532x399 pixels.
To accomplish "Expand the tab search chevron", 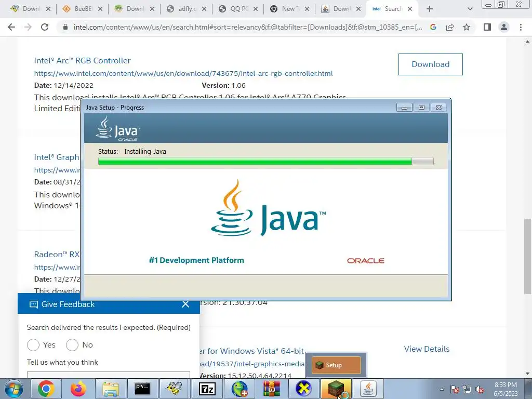I will click(470, 9).
